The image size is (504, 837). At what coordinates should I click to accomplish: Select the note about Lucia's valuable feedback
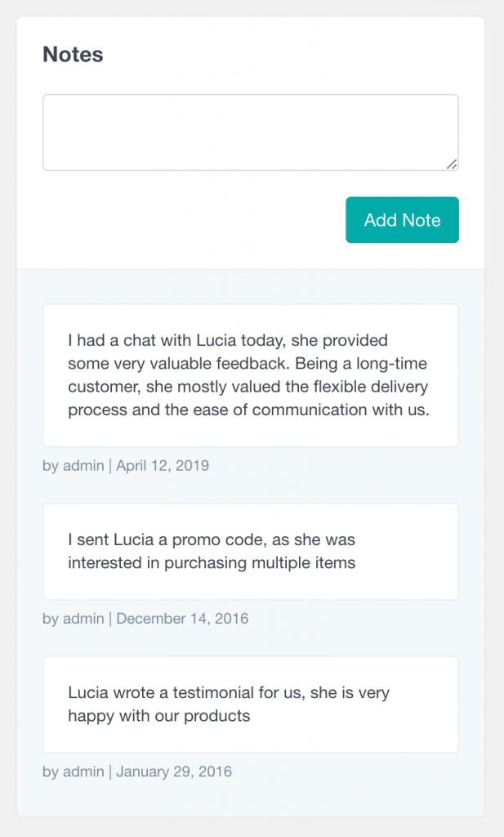pos(251,375)
